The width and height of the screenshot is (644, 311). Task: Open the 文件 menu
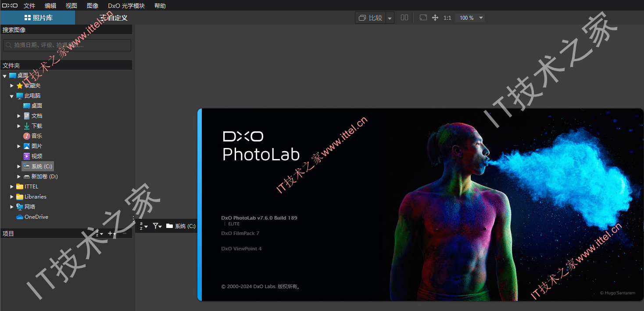pyautogui.click(x=29, y=6)
